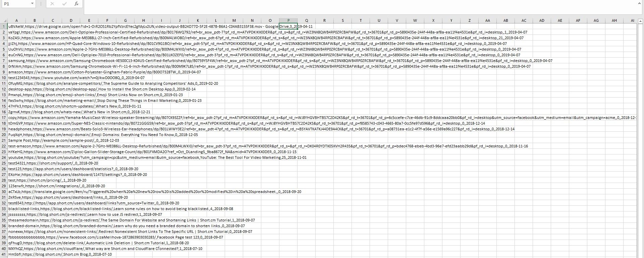Screen dimensions: 644x258
Task: Select row 37 header
Action: (x=4, y=231)
